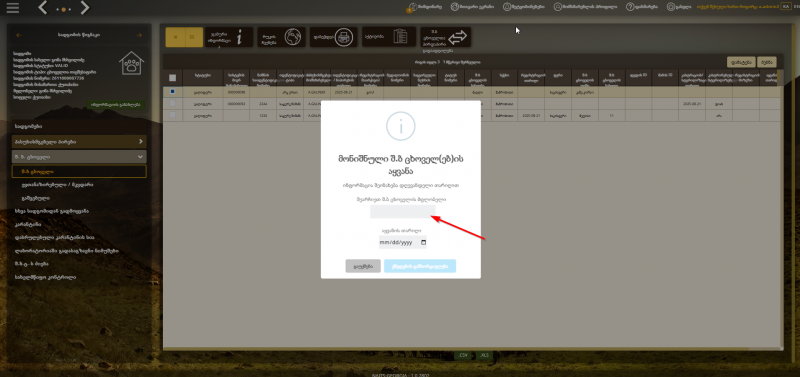
Task: Click the first button at table top right
Action: click(x=741, y=62)
